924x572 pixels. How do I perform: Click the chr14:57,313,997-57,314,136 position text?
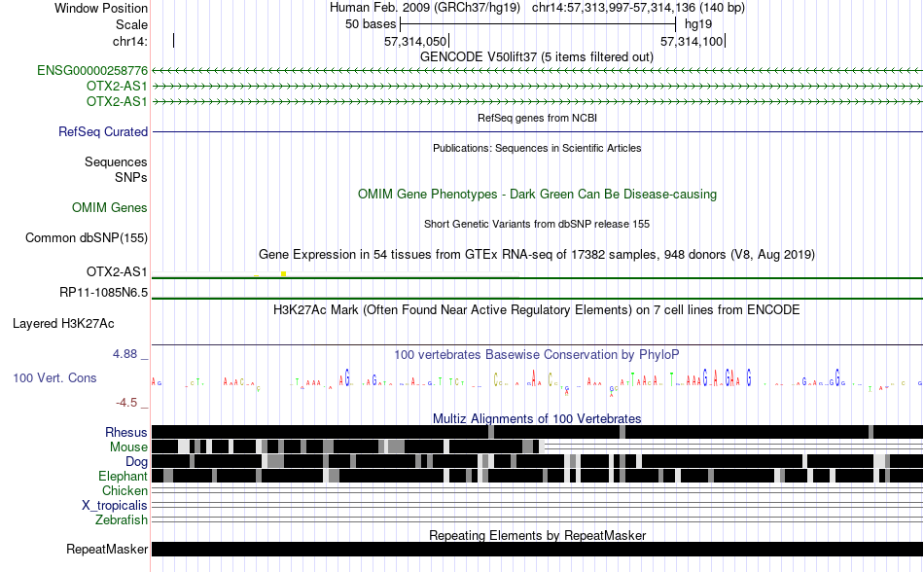point(638,8)
